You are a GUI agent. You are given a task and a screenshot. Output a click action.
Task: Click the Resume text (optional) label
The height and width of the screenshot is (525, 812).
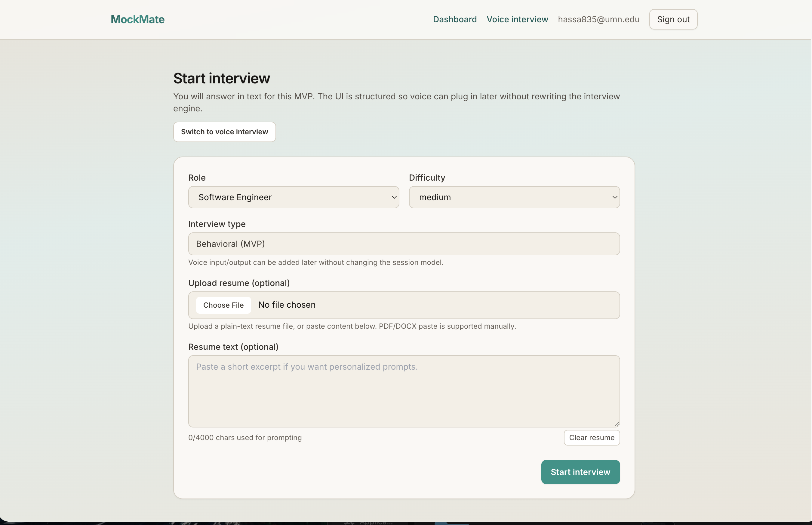pyautogui.click(x=233, y=347)
